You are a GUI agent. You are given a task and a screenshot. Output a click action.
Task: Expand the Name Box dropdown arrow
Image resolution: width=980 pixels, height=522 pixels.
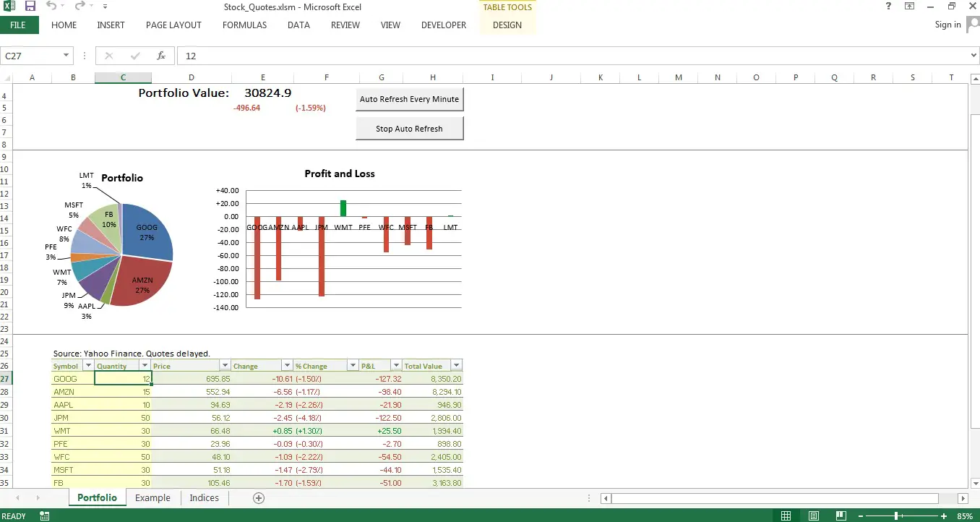[66, 56]
